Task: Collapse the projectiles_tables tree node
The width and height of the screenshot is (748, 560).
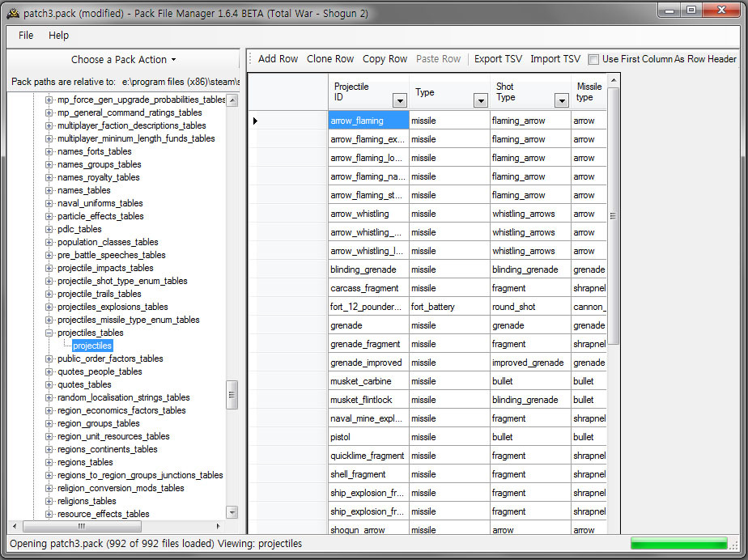Action: [x=49, y=333]
